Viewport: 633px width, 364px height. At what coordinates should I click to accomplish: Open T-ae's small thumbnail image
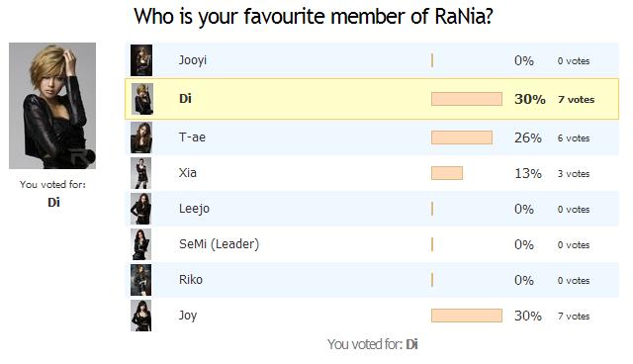tap(141, 137)
